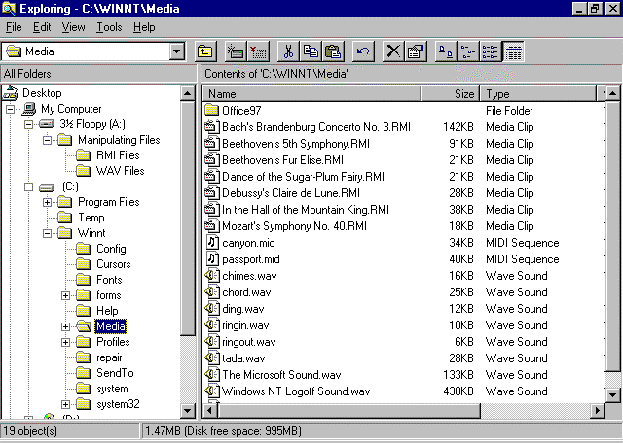Click the Map Network Drive icon
This screenshot has width=623, height=443.
tap(237, 51)
